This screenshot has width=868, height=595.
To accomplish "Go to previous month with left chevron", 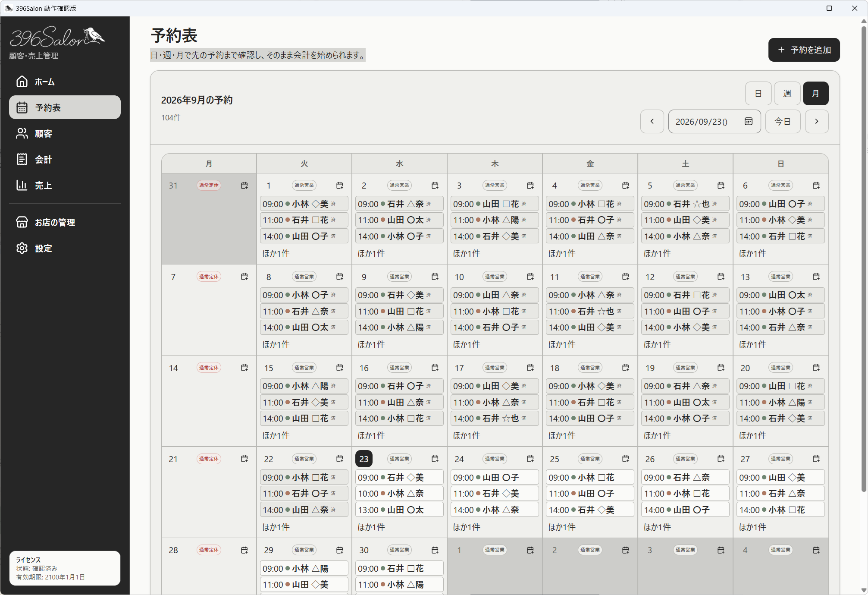I will click(652, 121).
